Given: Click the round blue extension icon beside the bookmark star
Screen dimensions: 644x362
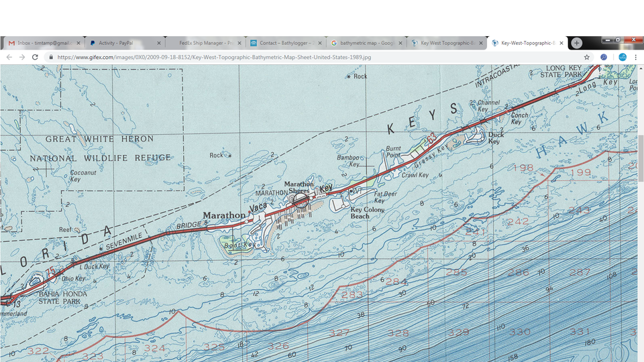Looking at the screenshot, I should click(x=604, y=57).
